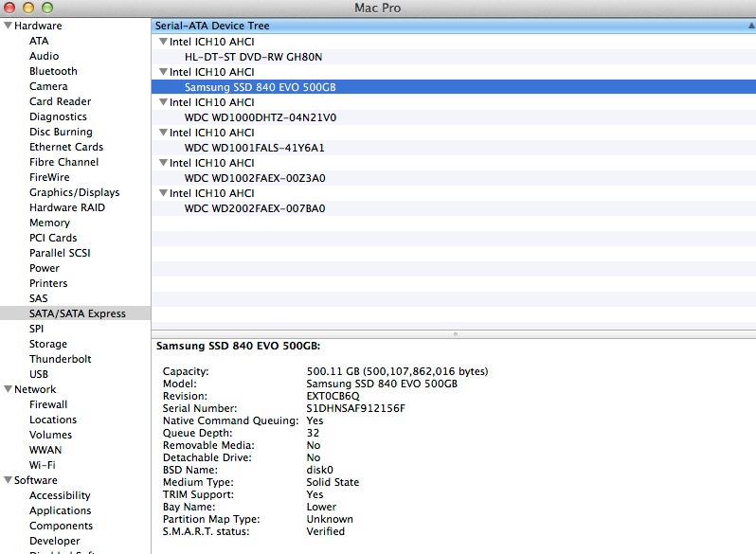Open Fibre Channel info
This screenshot has height=554, width=756.
tap(63, 162)
